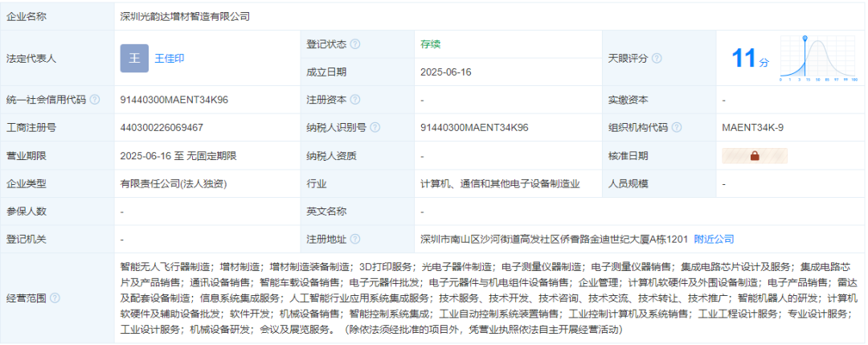868x345 pixels.
Task: Select the 核准日期 label cell
Action: [659, 156]
